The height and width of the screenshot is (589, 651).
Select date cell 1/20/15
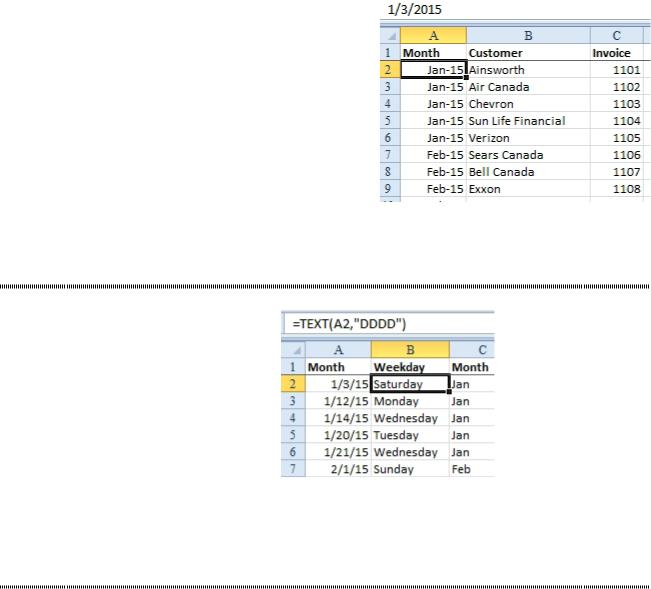[338, 435]
